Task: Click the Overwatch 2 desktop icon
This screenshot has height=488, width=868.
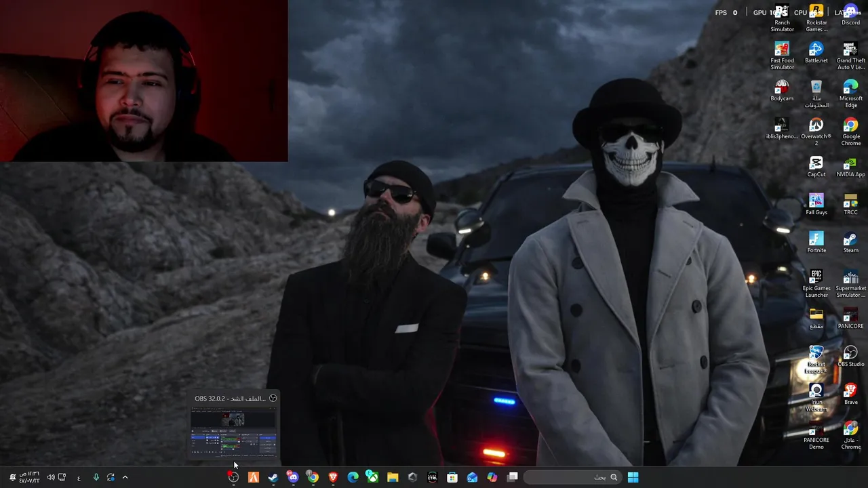Action: click(816, 132)
